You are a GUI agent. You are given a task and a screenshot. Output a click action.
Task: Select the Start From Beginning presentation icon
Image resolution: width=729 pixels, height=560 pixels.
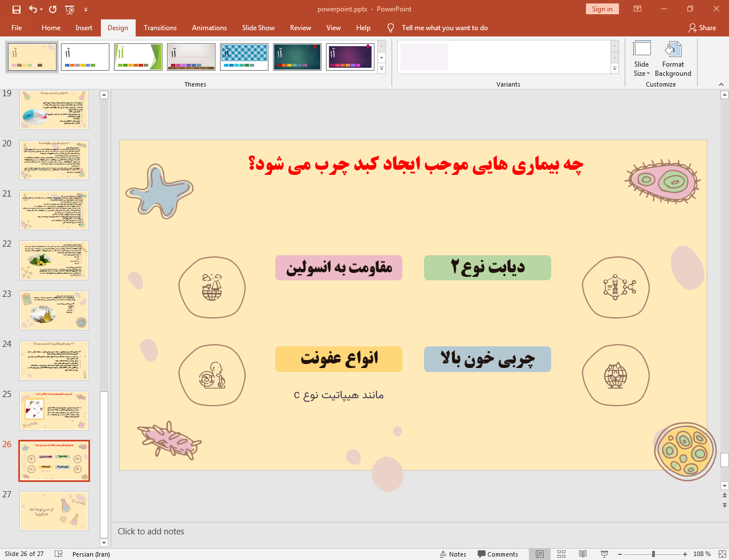click(x=70, y=9)
